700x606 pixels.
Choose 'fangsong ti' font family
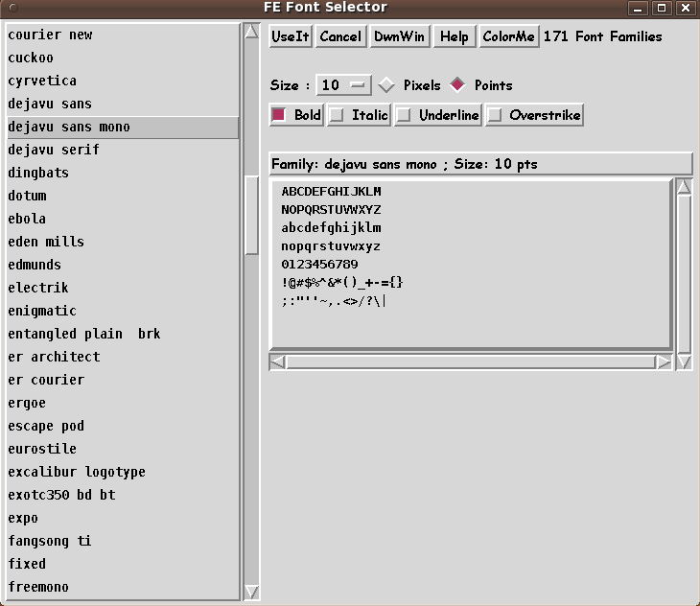(x=123, y=542)
